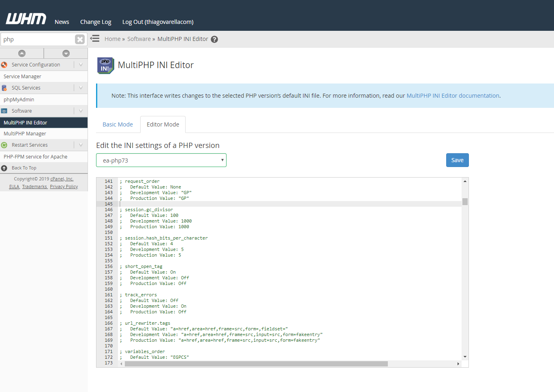Click the MultiPHP INI Editor page icon
The image size is (554, 392).
[105, 65]
